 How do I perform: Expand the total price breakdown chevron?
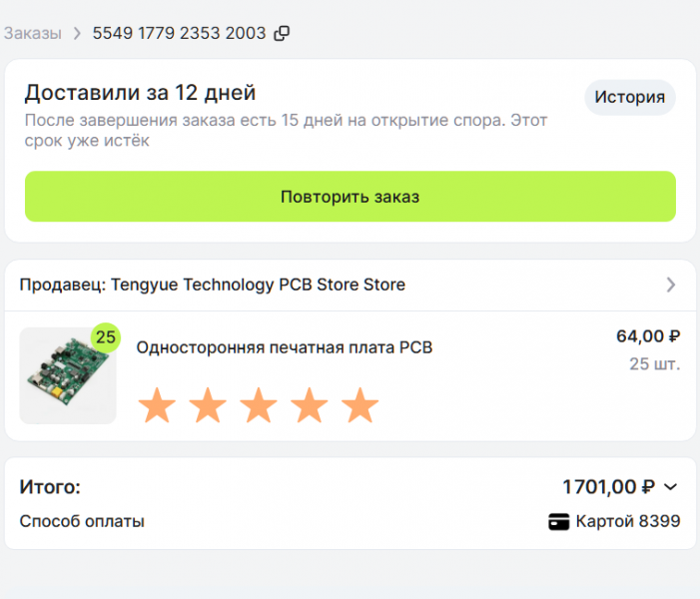(x=671, y=487)
